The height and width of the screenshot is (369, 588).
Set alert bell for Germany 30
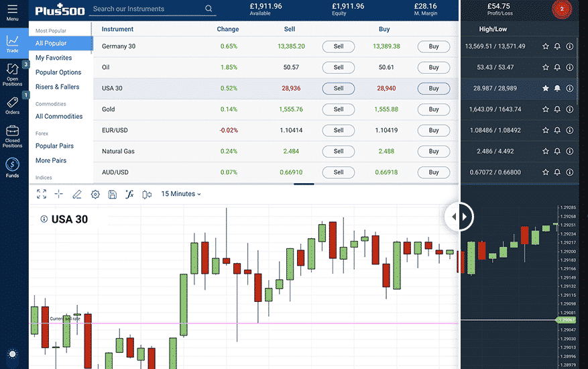click(557, 46)
